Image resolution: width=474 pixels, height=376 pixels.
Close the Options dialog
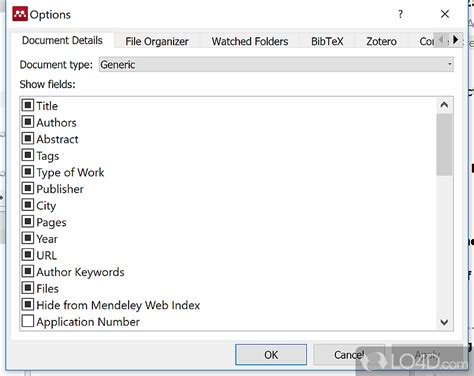(445, 14)
